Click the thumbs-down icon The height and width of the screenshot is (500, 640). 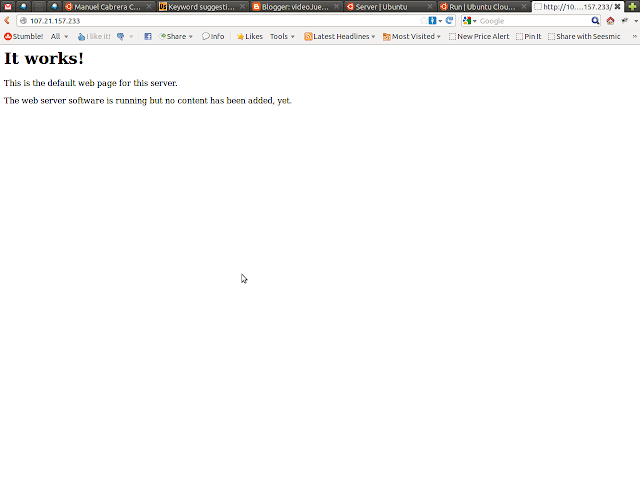click(x=120, y=36)
